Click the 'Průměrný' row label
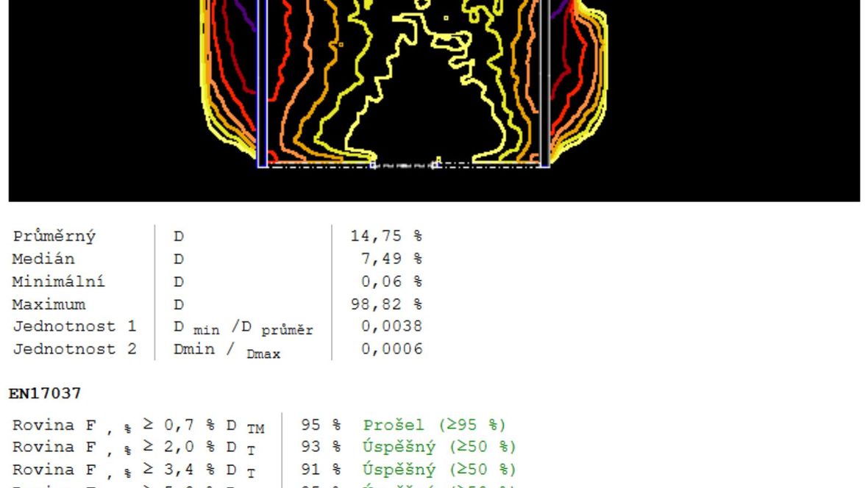The width and height of the screenshot is (868, 488). (54, 237)
